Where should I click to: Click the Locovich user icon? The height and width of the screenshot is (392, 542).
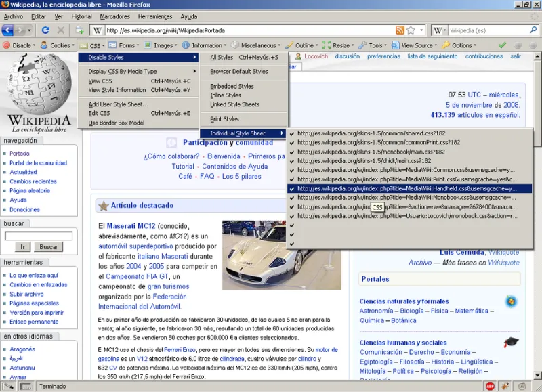tap(298, 56)
